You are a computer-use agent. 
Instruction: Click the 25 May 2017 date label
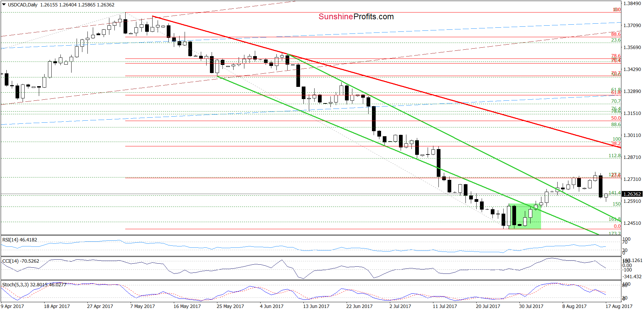point(230,306)
